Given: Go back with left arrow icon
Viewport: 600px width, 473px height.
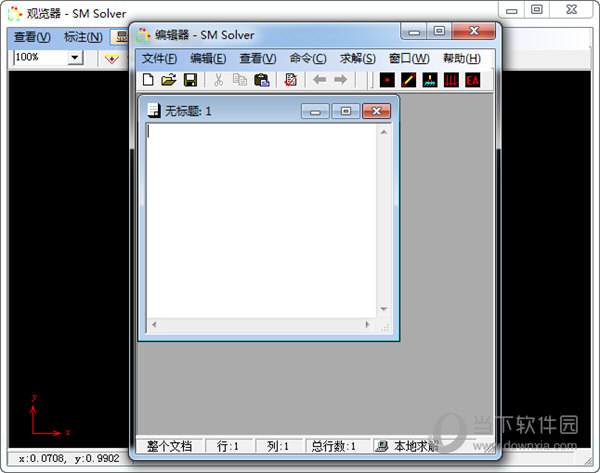Looking at the screenshot, I should [x=320, y=80].
